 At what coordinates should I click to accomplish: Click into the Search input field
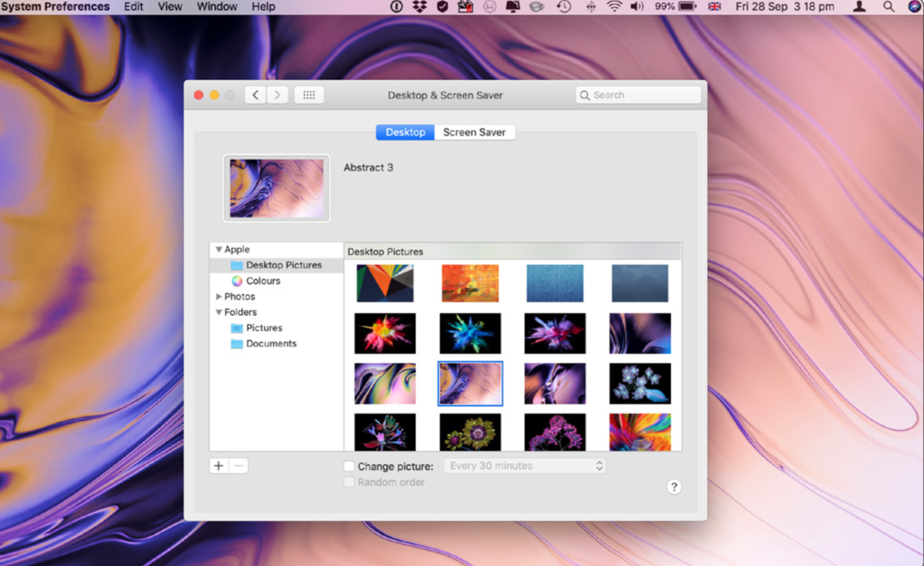click(639, 95)
